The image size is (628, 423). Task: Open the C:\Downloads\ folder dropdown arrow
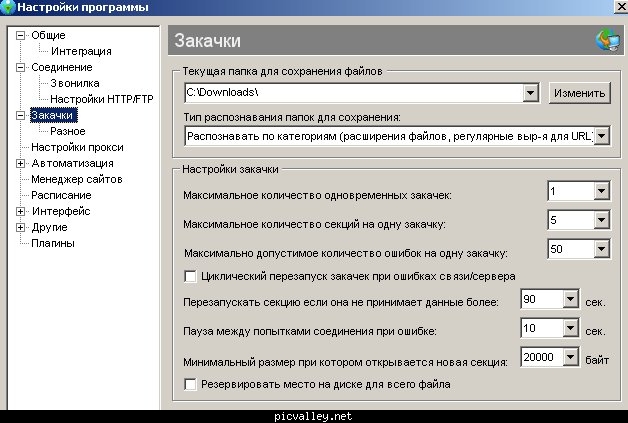click(530, 93)
